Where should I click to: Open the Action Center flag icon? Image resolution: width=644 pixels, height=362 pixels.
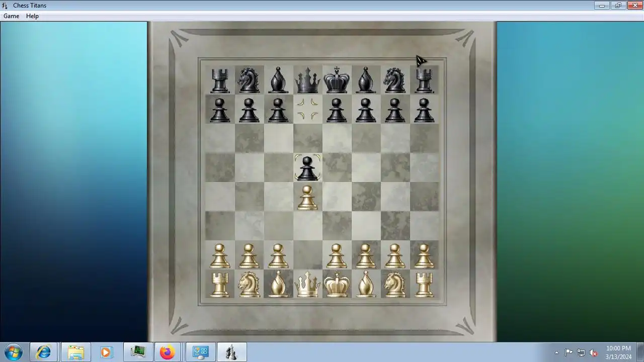[569, 352]
